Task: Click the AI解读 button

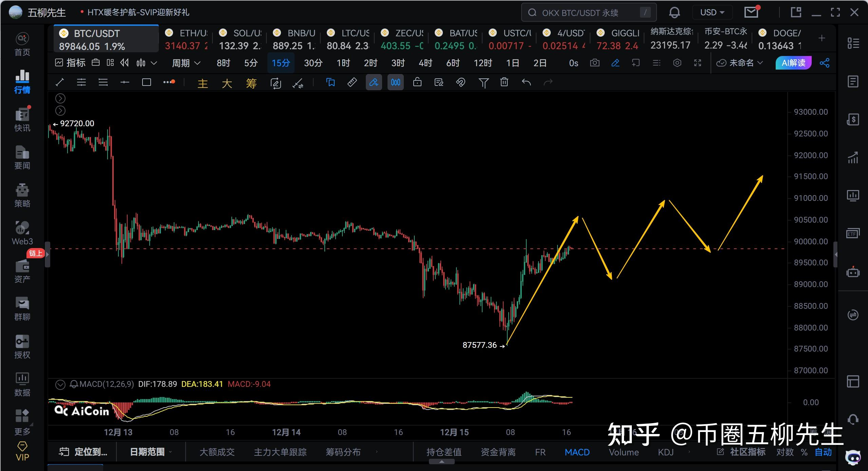Action: 793,63
